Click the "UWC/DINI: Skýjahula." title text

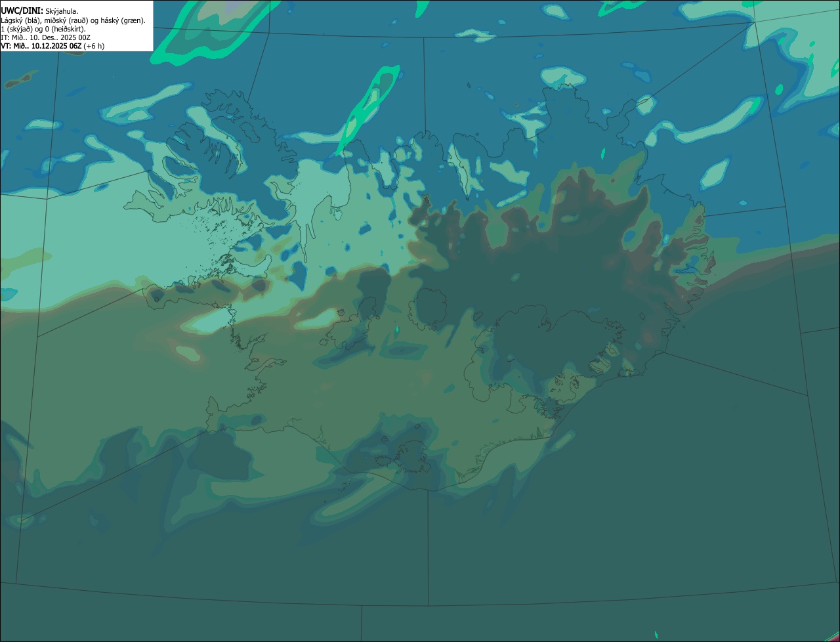coord(39,11)
